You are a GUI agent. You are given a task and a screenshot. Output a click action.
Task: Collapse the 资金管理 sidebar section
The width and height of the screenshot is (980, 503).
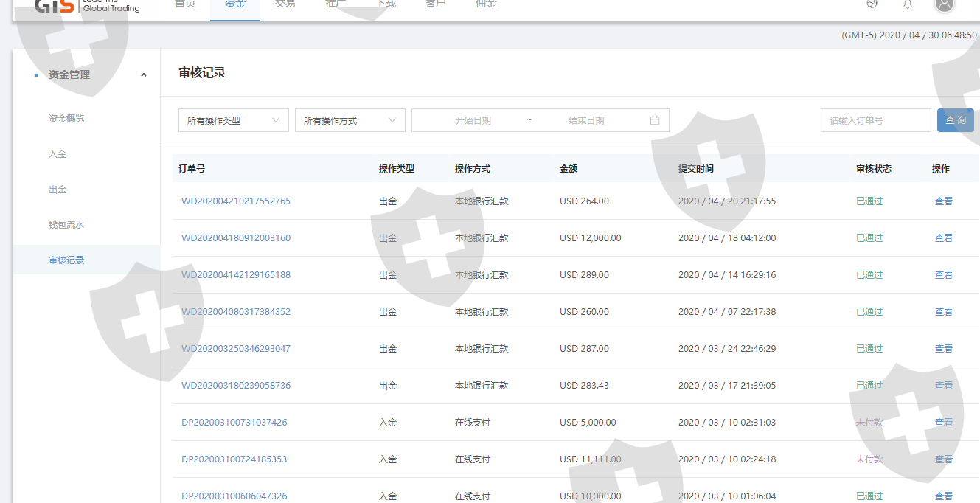(x=143, y=74)
